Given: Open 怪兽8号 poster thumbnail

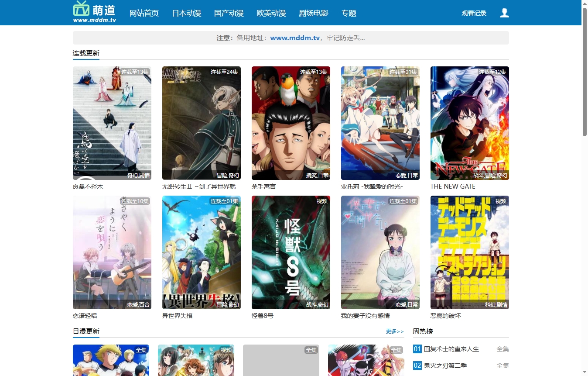Looking at the screenshot, I should [291, 252].
